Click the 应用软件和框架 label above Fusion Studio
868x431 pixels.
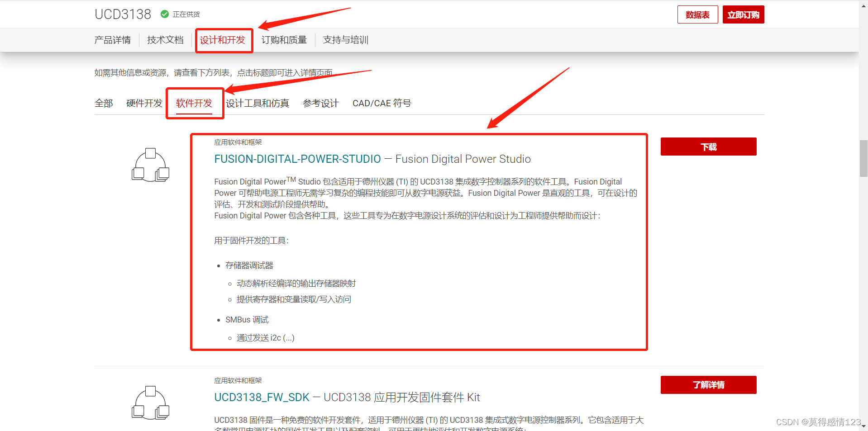pyautogui.click(x=238, y=142)
